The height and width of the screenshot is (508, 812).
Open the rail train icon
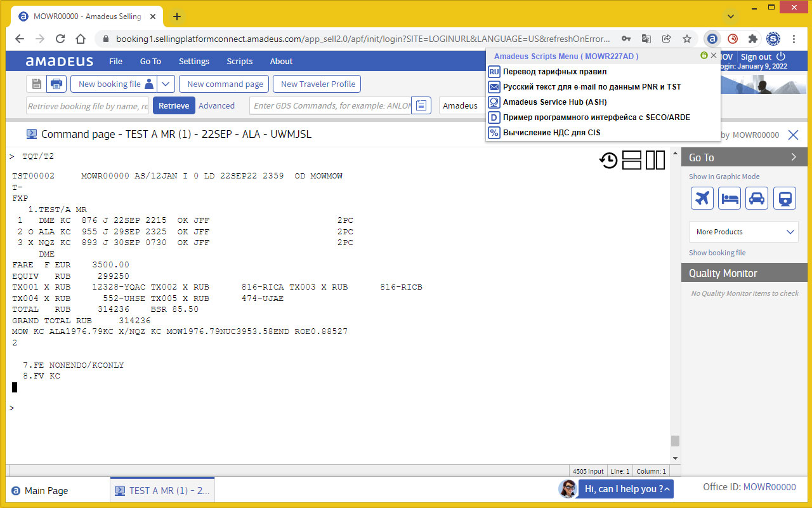[x=785, y=198]
